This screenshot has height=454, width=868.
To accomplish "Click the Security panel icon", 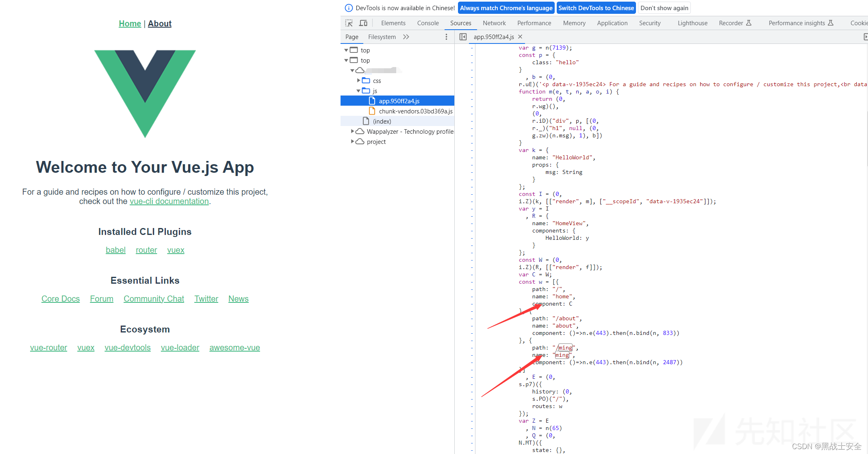I will [649, 24].
